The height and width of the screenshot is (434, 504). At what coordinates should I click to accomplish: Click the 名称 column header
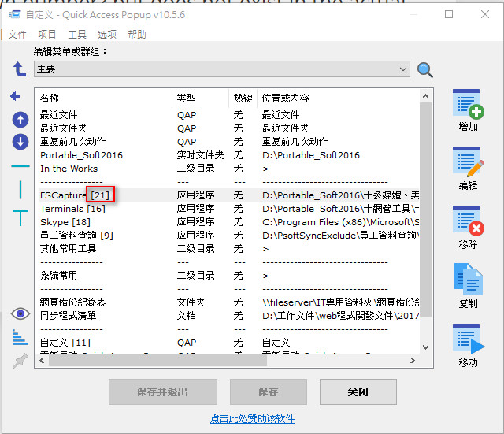pos(105,98)
